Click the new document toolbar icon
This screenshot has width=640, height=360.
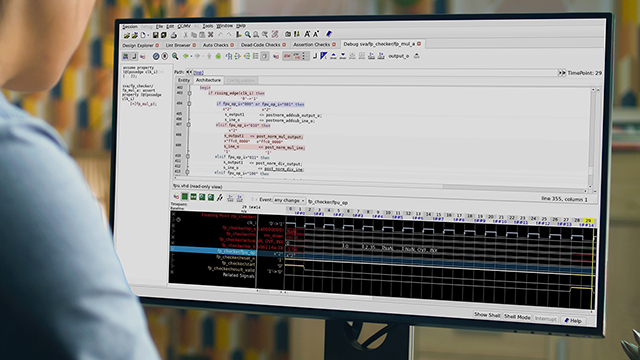click(144, 36)
